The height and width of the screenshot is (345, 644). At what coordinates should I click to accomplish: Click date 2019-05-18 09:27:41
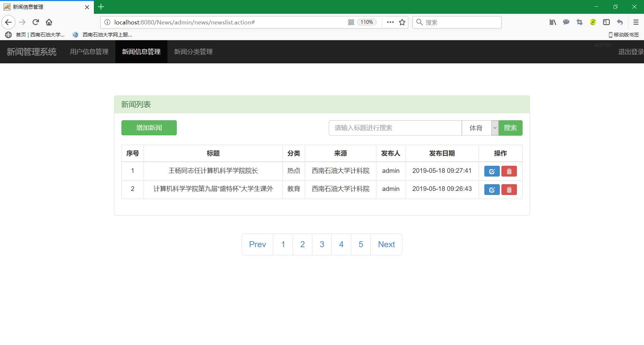tap(442, 171)
